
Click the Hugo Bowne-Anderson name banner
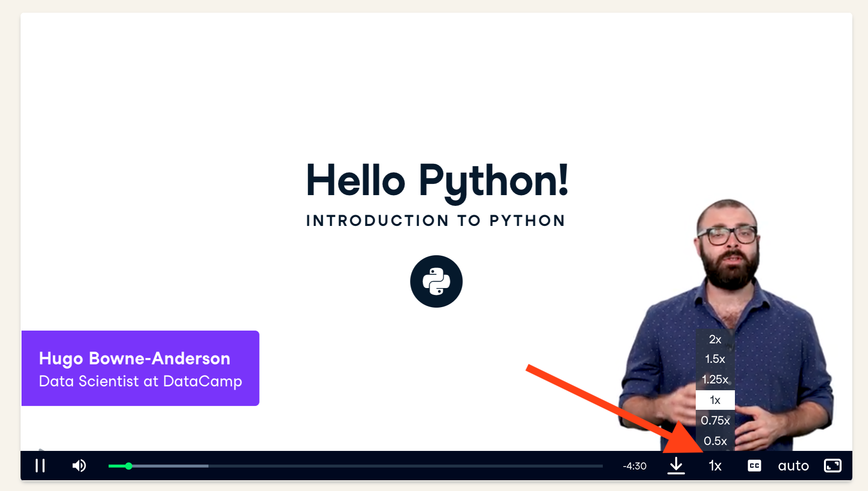pos(140,368)
